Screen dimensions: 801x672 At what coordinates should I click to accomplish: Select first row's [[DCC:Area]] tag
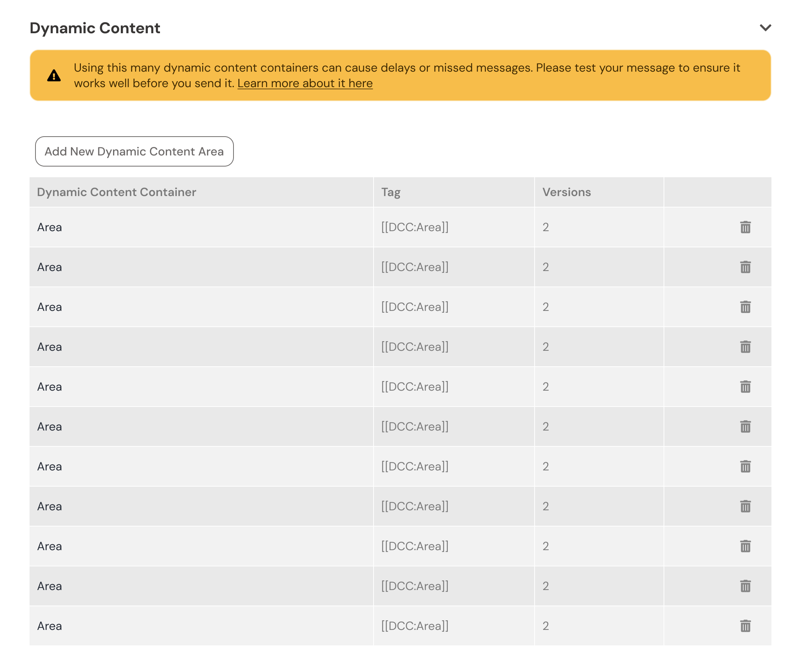click(x=415, y=227)
